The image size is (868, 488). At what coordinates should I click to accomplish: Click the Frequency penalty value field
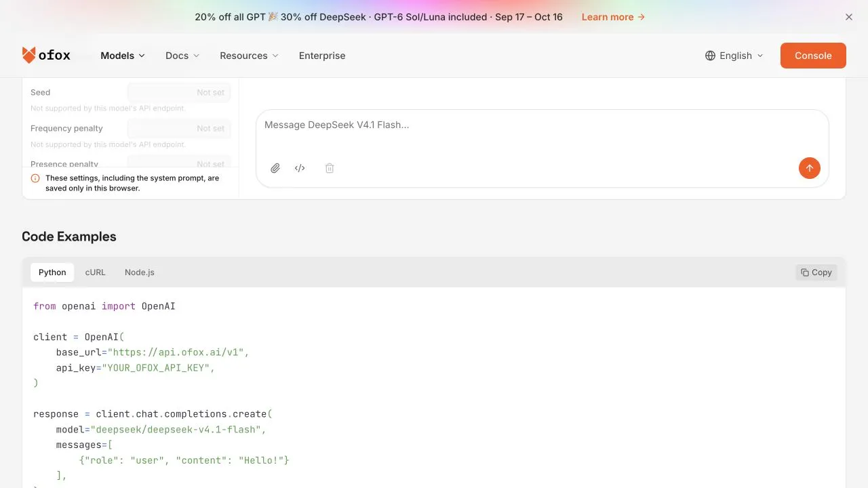pos(179,128)
